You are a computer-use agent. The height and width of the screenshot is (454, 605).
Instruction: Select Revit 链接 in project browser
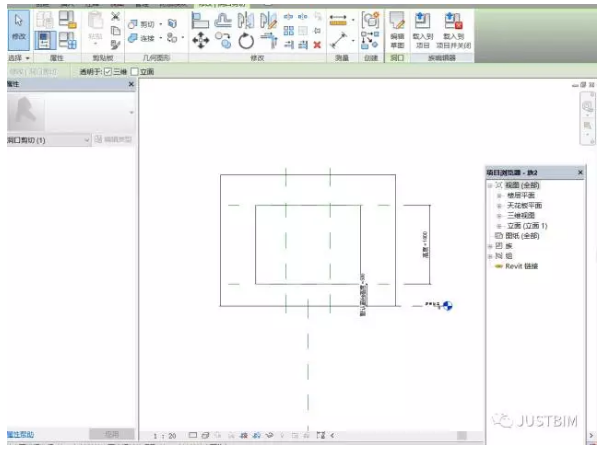pos(521,266)
